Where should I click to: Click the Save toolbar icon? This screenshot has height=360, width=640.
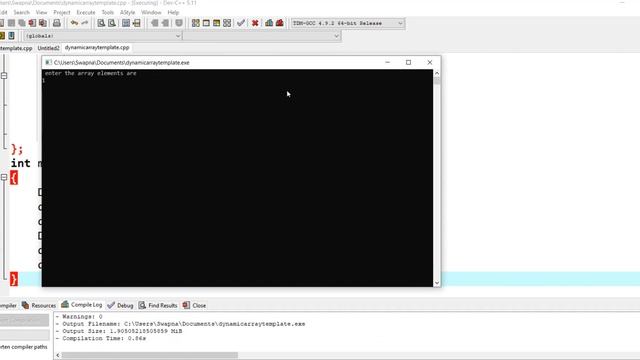point(11,23)
